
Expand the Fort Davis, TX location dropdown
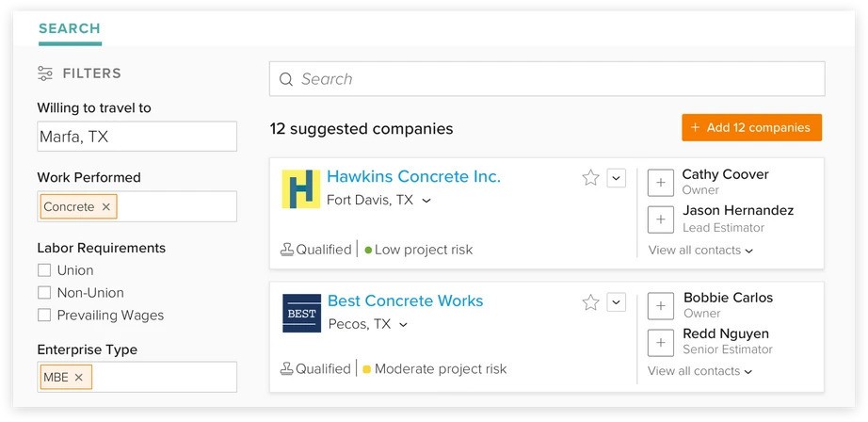coord(426,201)
